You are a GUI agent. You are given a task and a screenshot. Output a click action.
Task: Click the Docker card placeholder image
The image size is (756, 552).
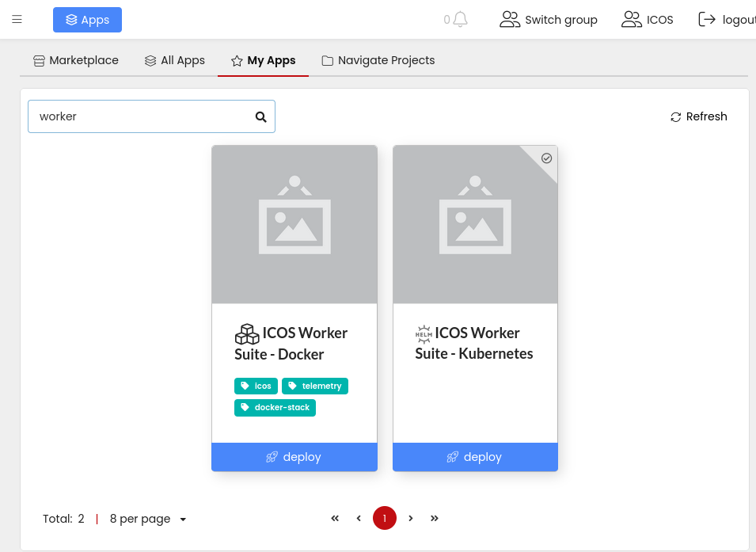(x=294, y=224)
